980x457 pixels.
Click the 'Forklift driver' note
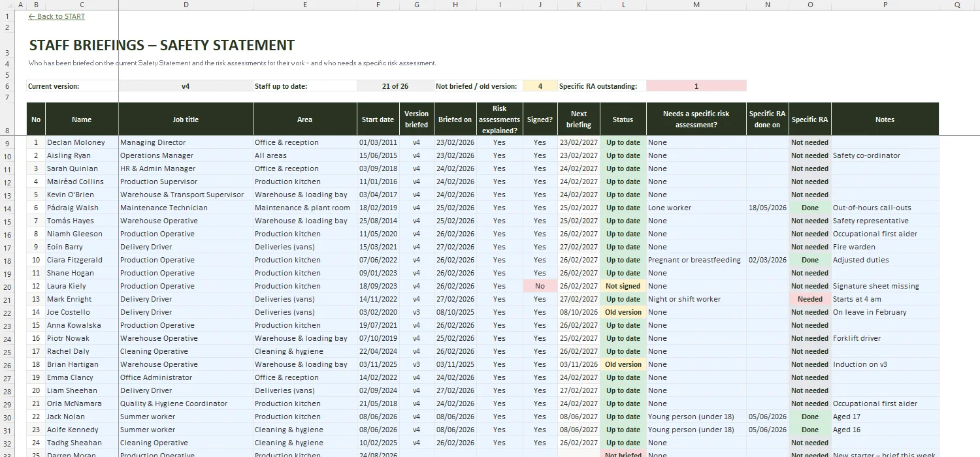click(885, 338)
